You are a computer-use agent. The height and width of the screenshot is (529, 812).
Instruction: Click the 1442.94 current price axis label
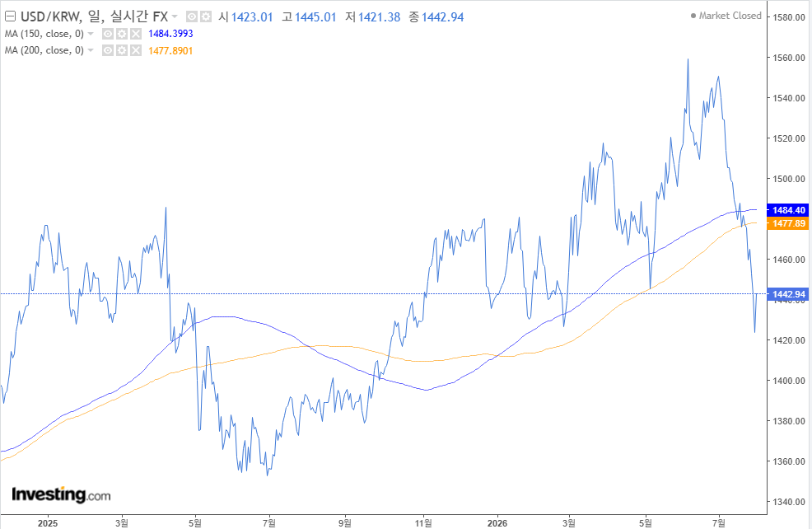(788, 294)
